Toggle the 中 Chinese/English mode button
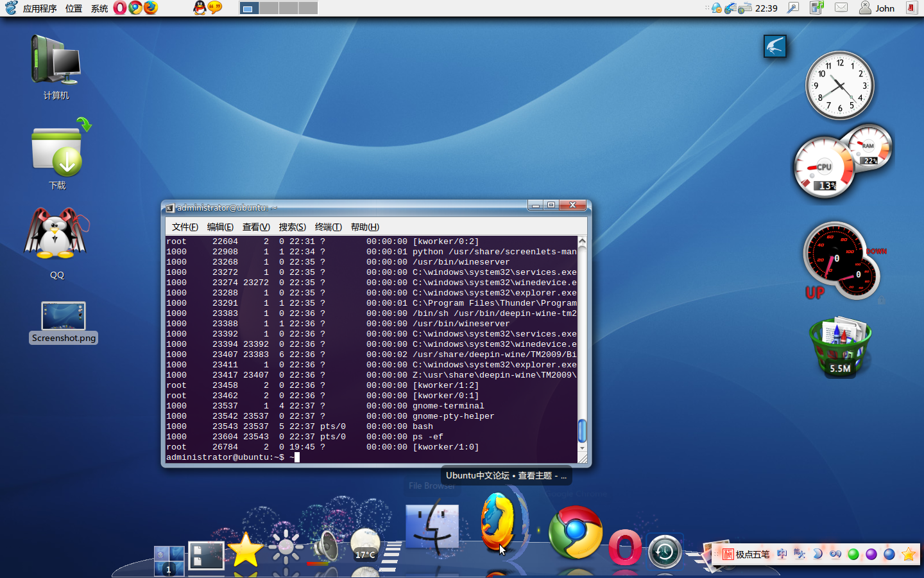Screen dimensions: 924x578 tap(782, 554)
